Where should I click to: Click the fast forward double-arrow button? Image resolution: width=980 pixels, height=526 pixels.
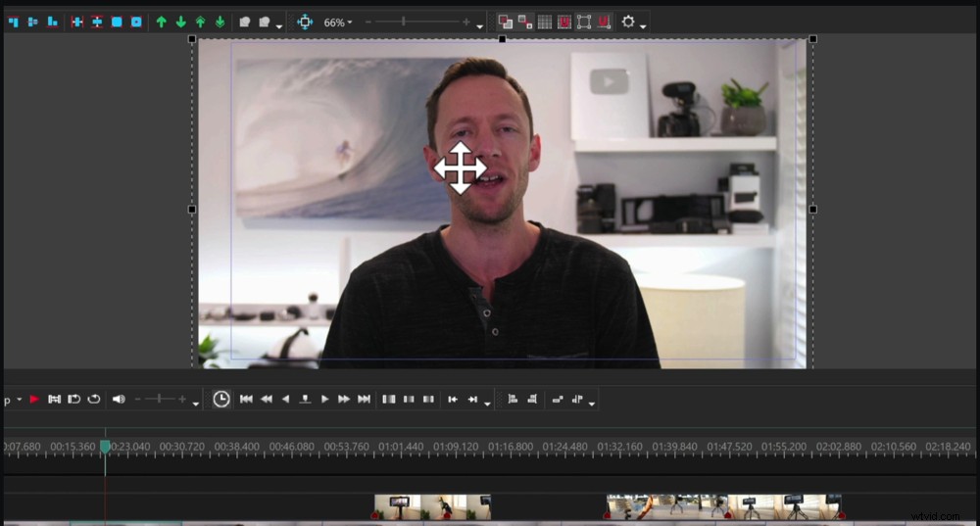point(344,400)
